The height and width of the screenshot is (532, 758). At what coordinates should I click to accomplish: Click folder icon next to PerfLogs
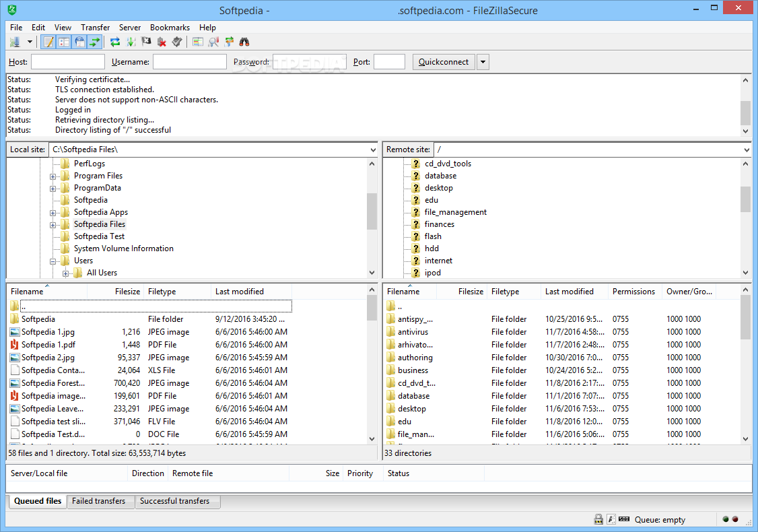(65, 164)
